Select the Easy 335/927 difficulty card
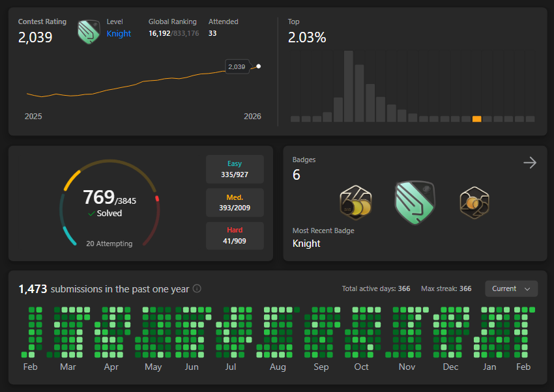 tap(235, 169)
